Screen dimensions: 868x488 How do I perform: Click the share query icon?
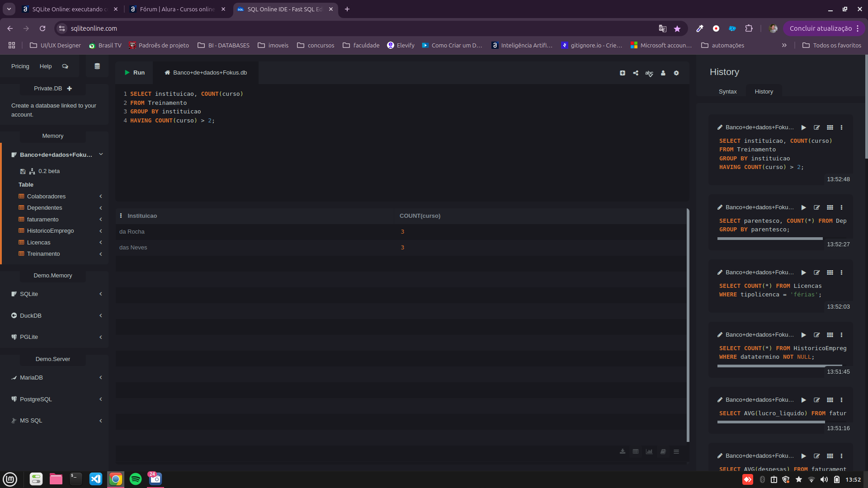pos(636,73)
